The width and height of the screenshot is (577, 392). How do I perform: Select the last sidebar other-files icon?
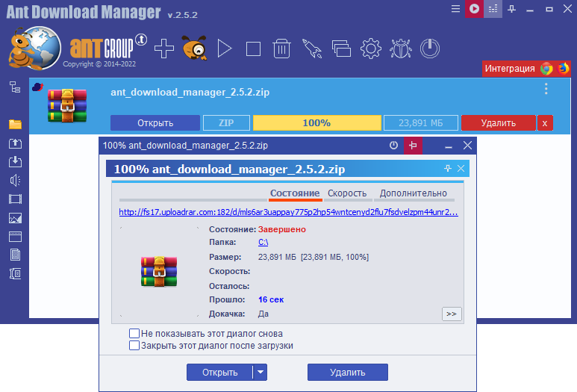(x=15, y=273)
